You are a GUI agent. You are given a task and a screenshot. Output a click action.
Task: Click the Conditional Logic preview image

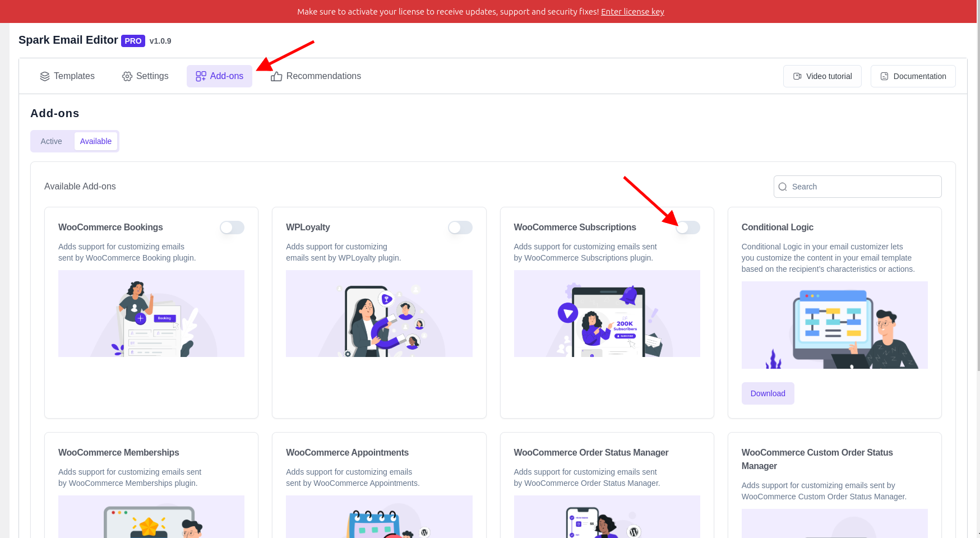(834, 324)
